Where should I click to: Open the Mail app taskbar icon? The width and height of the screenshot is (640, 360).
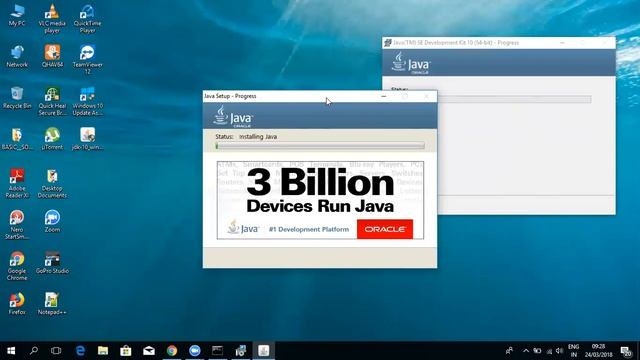pyautogui.click(x=149, y=351)
